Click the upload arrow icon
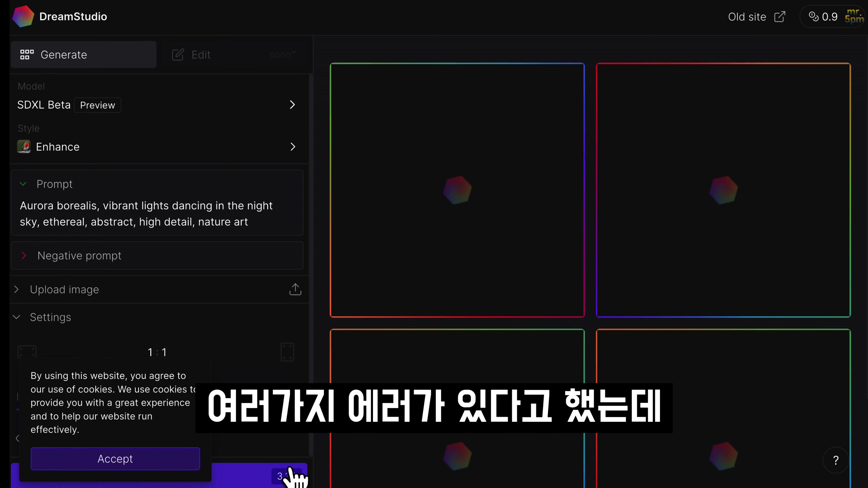 [x=295, y=289]
